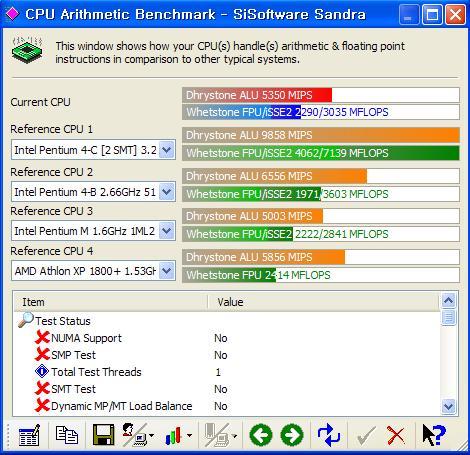Screen dimensions: 470x455
Task: Click the pink diamond title bar icon
Action: (x=12, y=14)
